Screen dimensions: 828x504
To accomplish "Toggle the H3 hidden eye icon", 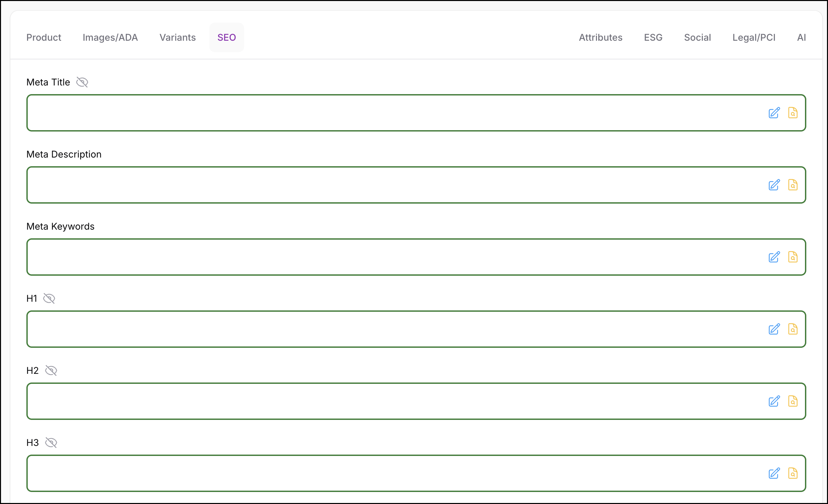I will pyautogui.click(x=51, y=443).
